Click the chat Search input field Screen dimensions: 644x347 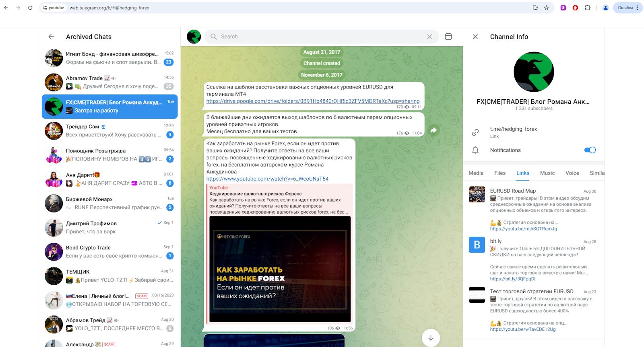322,37
